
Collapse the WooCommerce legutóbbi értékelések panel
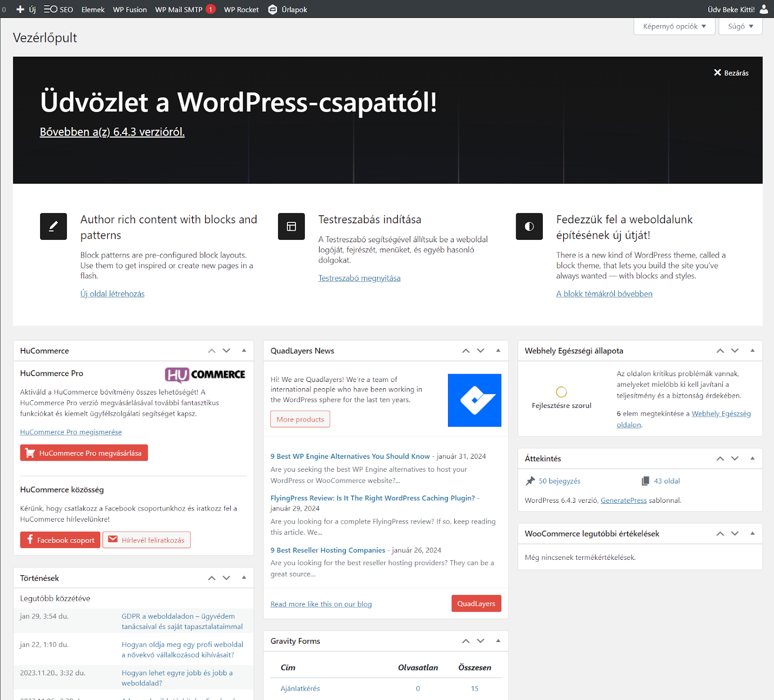pyautogui.click(x=752, y=533)
